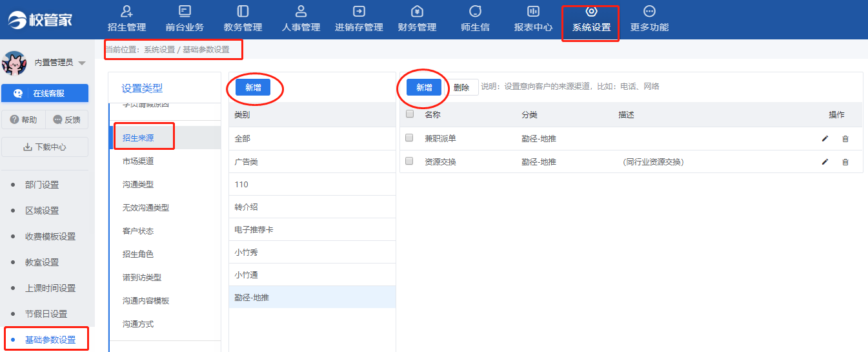This screenshot has height=352, width=868.
Task: Select 无效沟通类型 setting type
Action: pyautogui.click(x=165, y=207)
